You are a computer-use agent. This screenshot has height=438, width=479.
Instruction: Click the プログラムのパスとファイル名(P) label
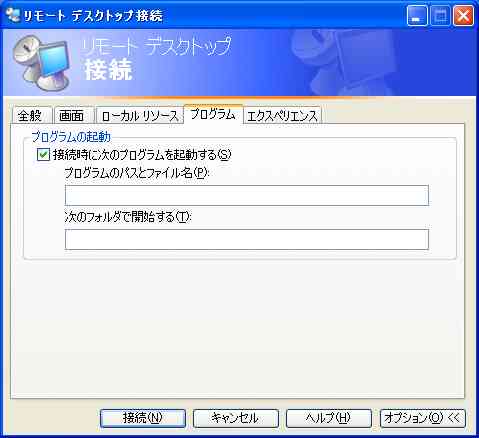point(137,173)
